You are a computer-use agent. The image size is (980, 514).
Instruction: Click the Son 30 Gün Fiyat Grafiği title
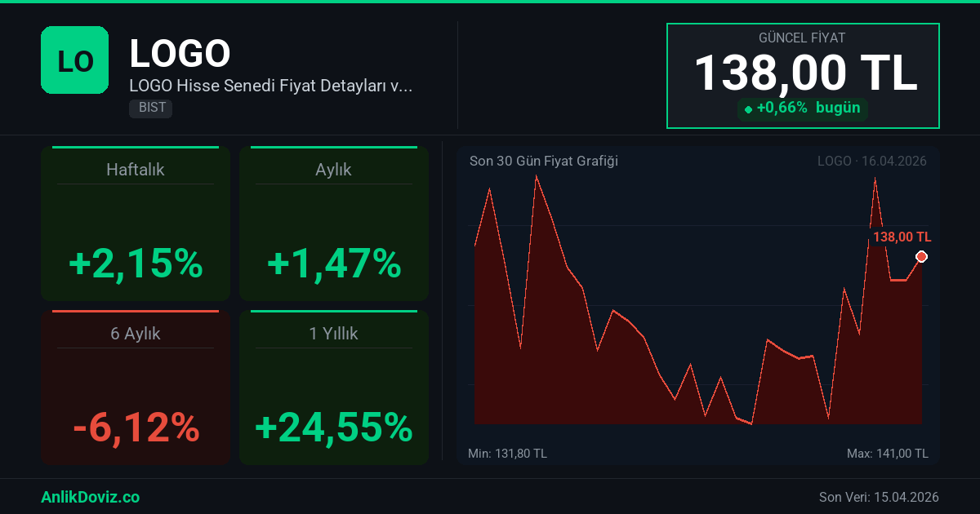click(x=544, y=162)
